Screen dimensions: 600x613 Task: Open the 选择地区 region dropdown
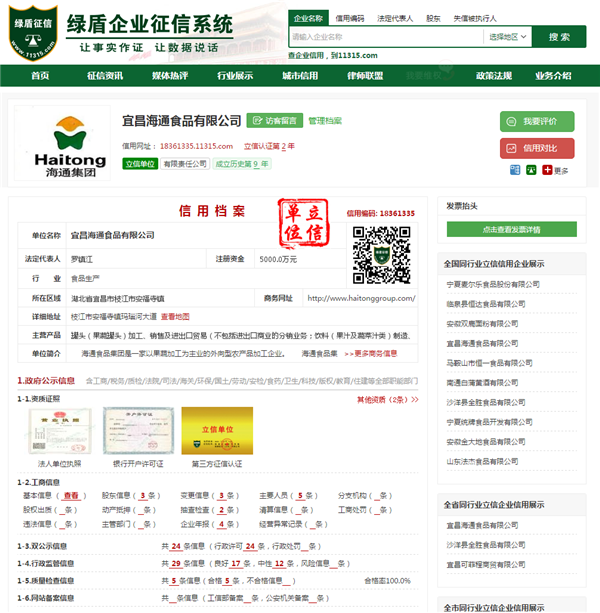508,37
